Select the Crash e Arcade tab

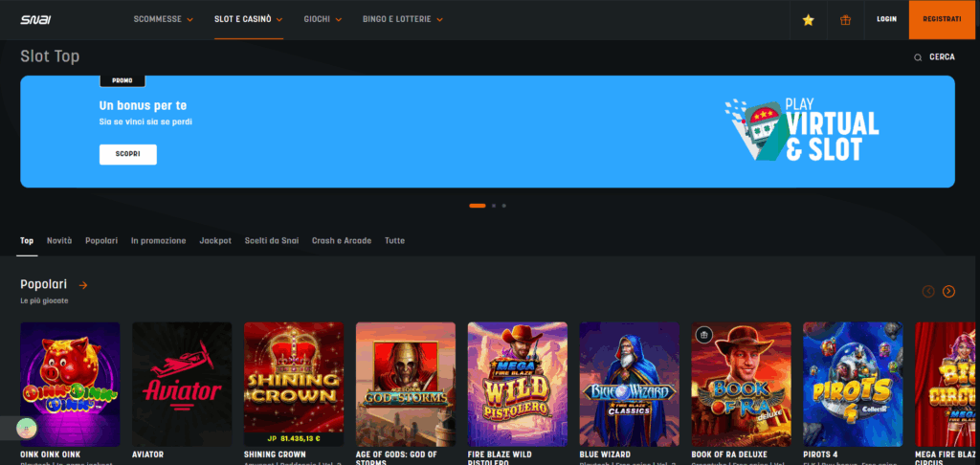pos(342,240)
